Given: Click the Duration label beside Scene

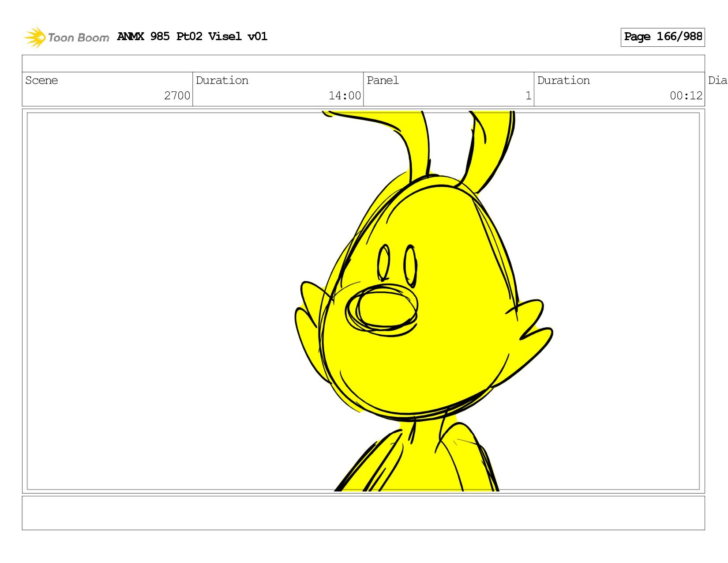Looking at the screenshot, I should pos(222,80).
